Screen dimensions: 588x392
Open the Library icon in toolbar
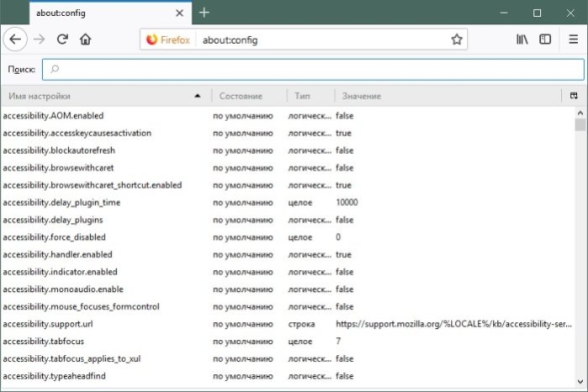pyautogui.click(x=522, y=39)
